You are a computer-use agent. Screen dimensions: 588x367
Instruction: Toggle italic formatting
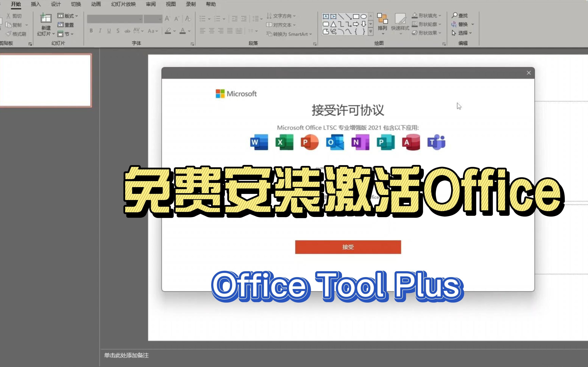pyautogui.click(x=100, y=31)
